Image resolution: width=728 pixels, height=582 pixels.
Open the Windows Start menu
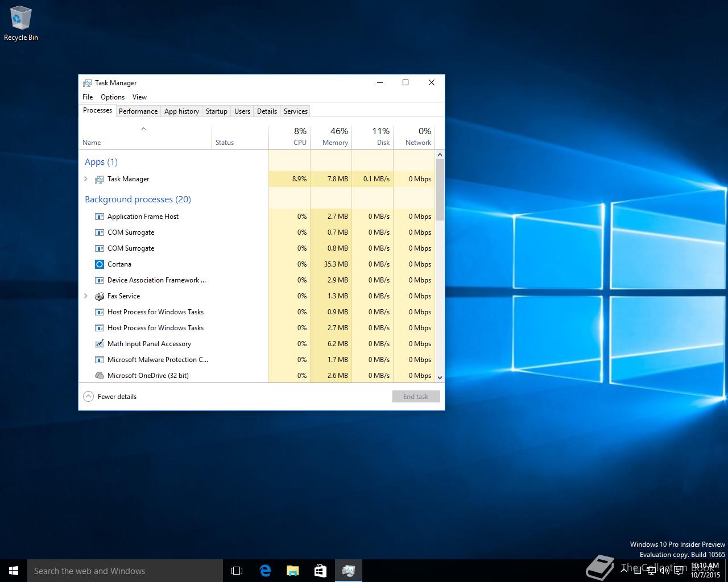14,571
